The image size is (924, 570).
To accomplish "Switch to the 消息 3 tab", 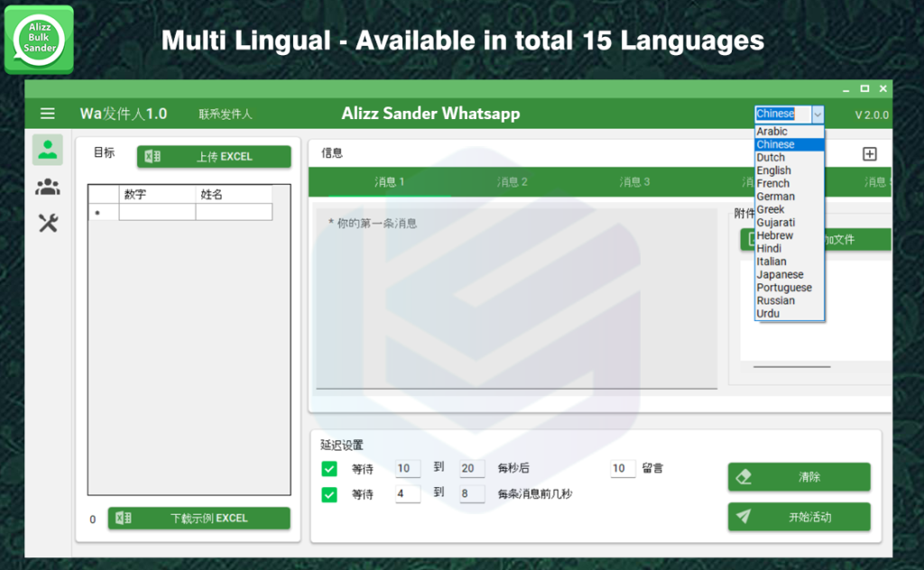I will coord(634,182).
